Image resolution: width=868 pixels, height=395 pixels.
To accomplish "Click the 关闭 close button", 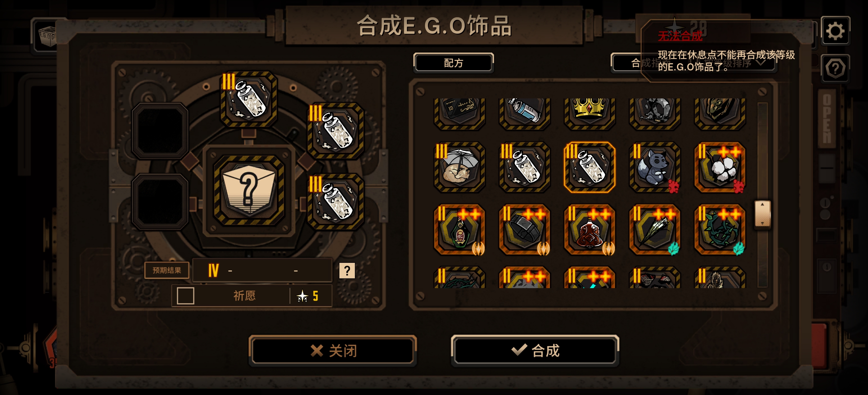I will click(x=333, y=351).
